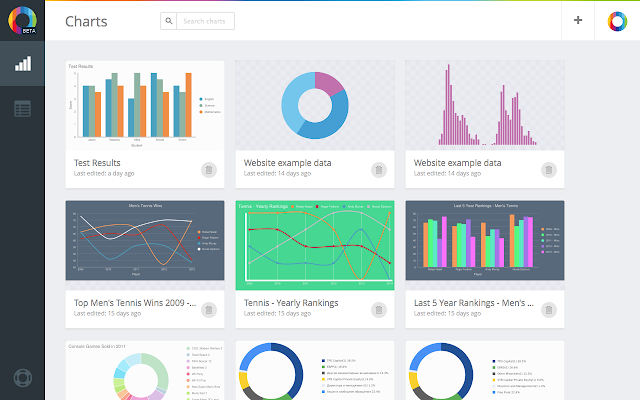Click 'Tennis - Yearly Rankings' title
Screen dimensions: 640x400
(x=291, y=303)
